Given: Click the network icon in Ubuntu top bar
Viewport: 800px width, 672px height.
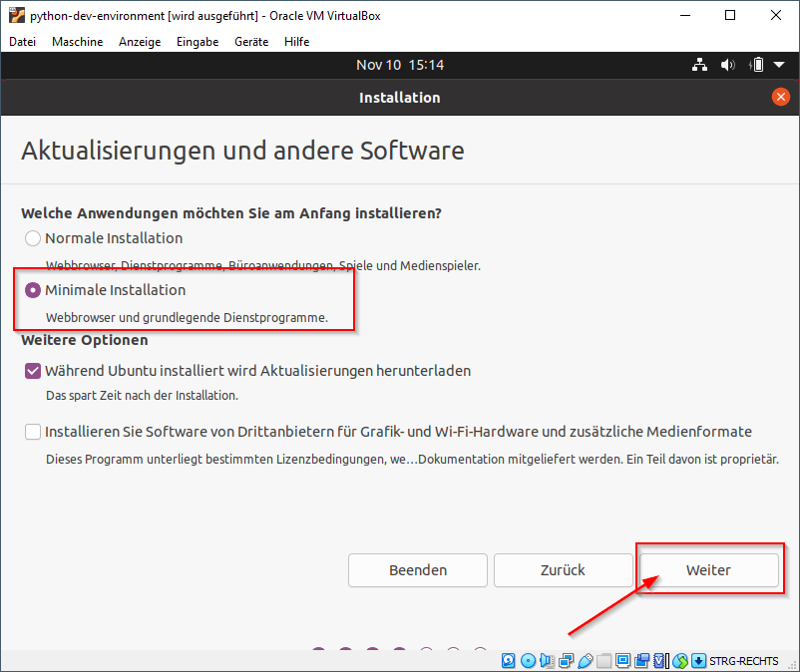Looking at the screenshot, I should click(x=699, y=64).
